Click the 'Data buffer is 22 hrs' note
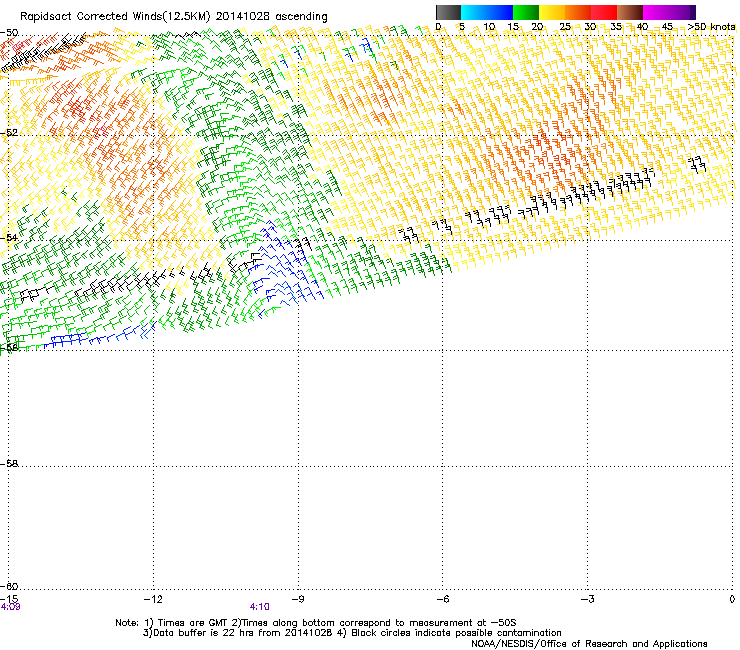The width and height of the screenshot is (740, 650). [x=352, y=633]
